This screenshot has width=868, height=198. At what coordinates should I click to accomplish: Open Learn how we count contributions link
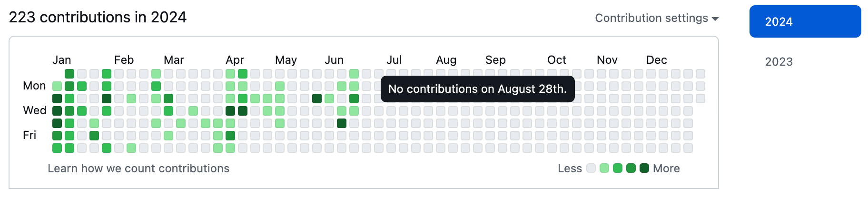[138, 168]
